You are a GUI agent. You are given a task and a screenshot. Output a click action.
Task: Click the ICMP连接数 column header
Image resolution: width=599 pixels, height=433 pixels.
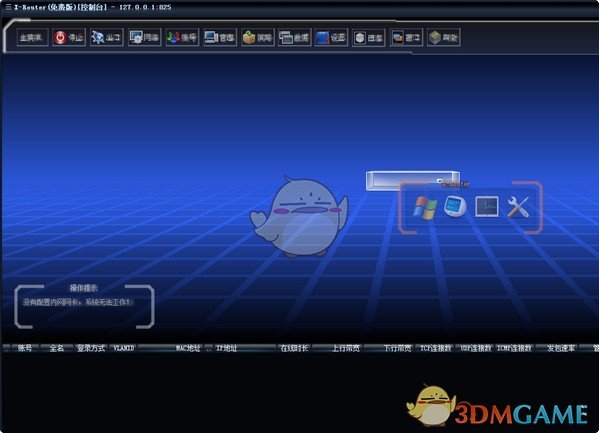514,348
